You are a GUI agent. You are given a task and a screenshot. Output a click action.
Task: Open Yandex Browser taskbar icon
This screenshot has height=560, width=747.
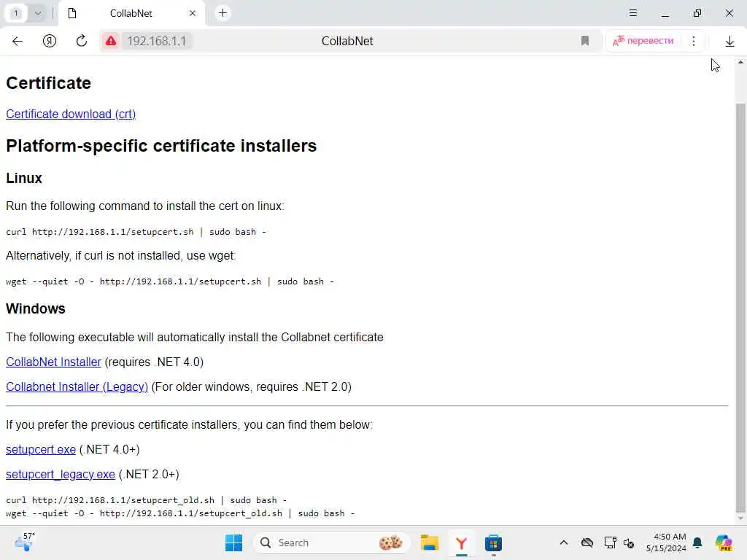pos(461,542)
